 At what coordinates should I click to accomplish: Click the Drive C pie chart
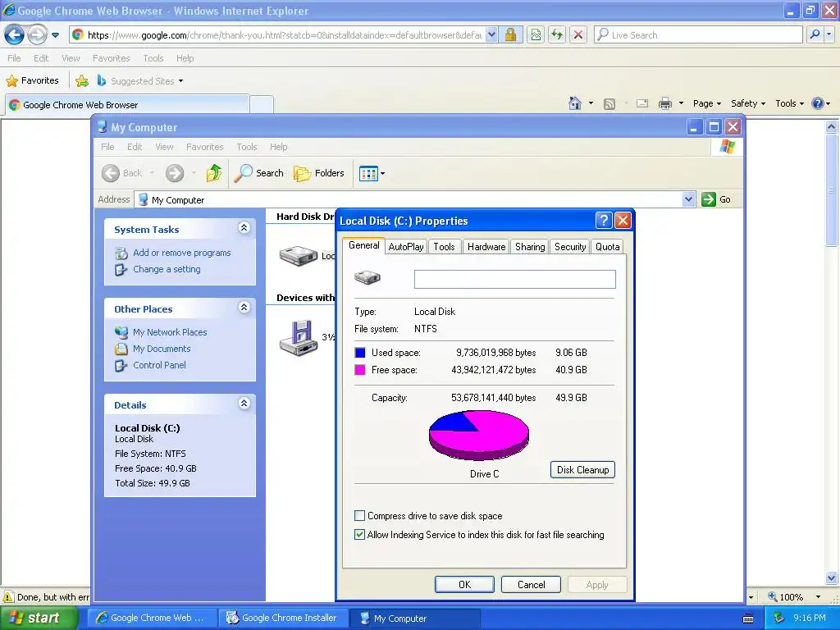[479, 435]
